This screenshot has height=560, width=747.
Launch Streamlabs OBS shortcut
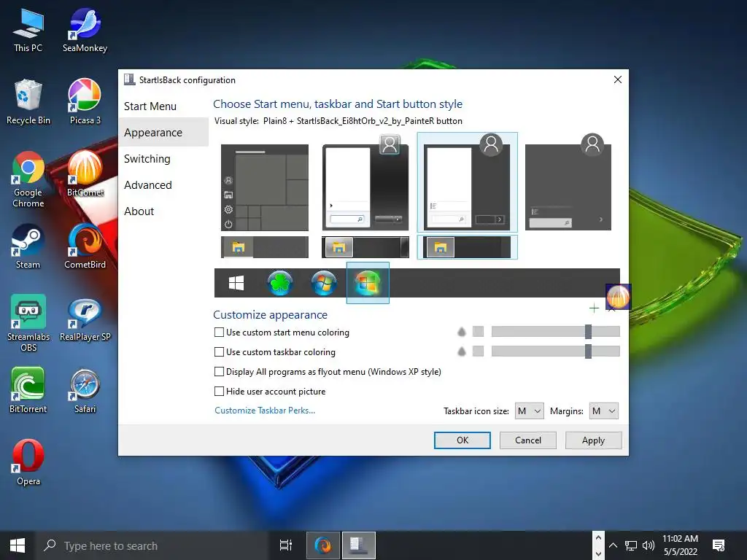point(28,324)
